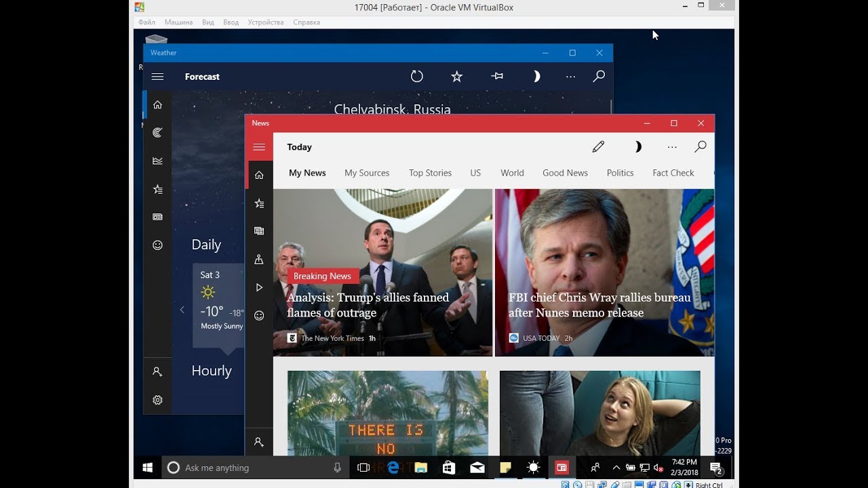The width and height of the screenshot is (868, 488).
Task: Open the World news tab
Action: click(x=512, y=173)
